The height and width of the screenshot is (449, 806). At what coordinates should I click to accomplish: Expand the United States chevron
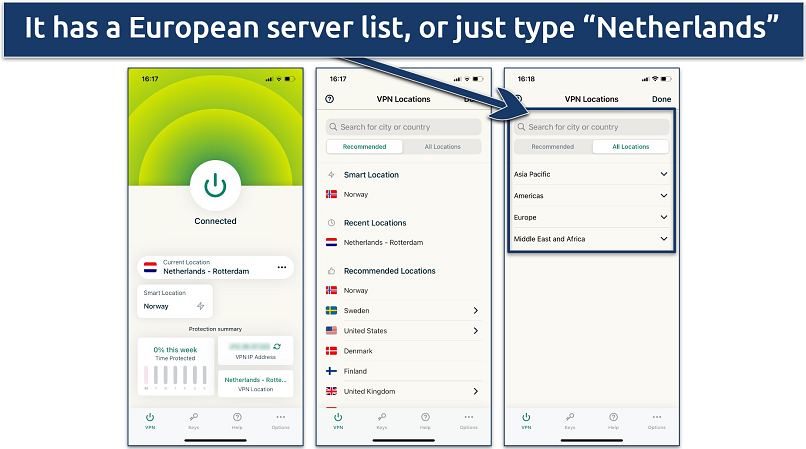pyautogui.click(x=475, y=330)
